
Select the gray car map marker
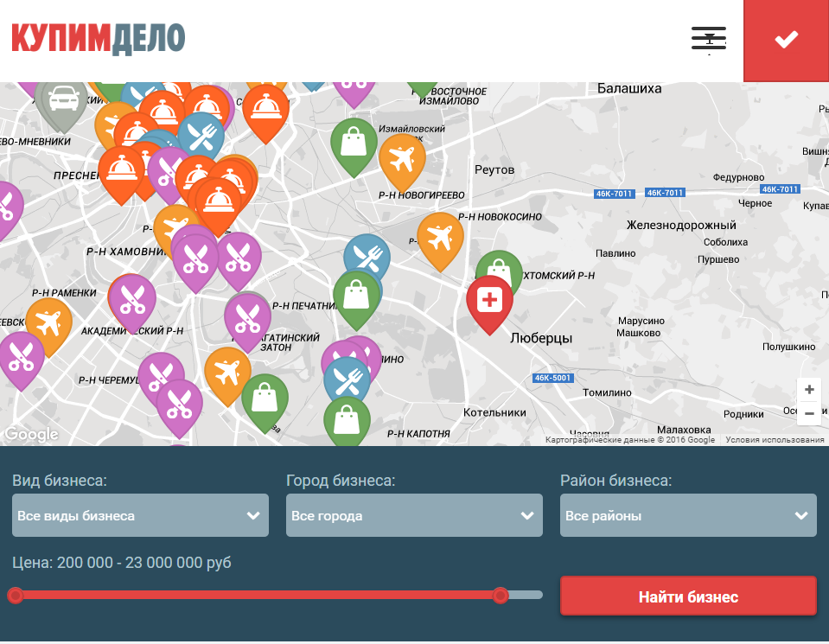point(62,103)
